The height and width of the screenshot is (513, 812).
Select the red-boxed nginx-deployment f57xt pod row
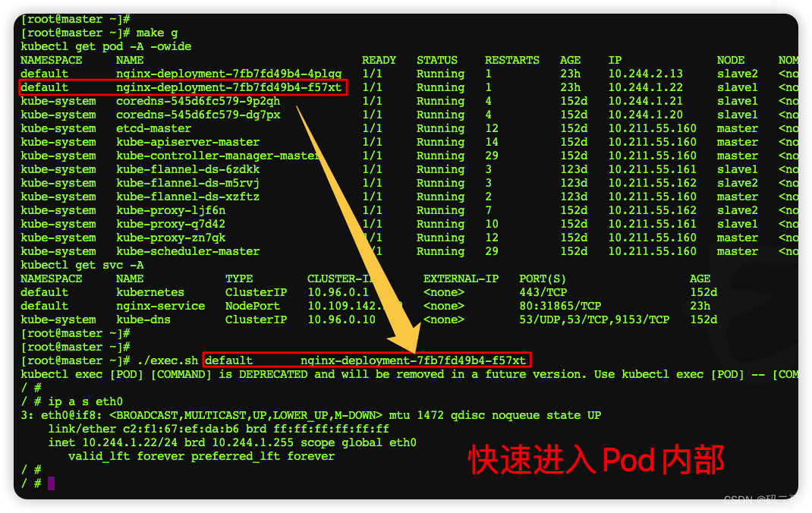[x=182, y=87]
